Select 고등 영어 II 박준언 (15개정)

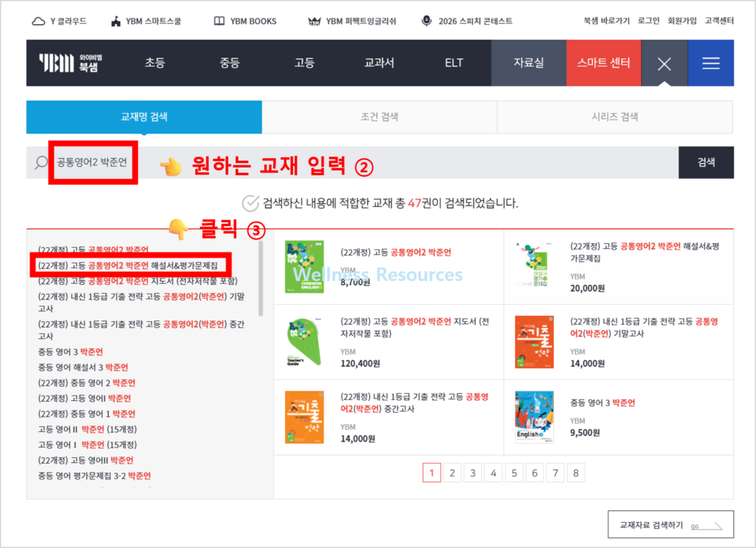[x=87, y=429]
